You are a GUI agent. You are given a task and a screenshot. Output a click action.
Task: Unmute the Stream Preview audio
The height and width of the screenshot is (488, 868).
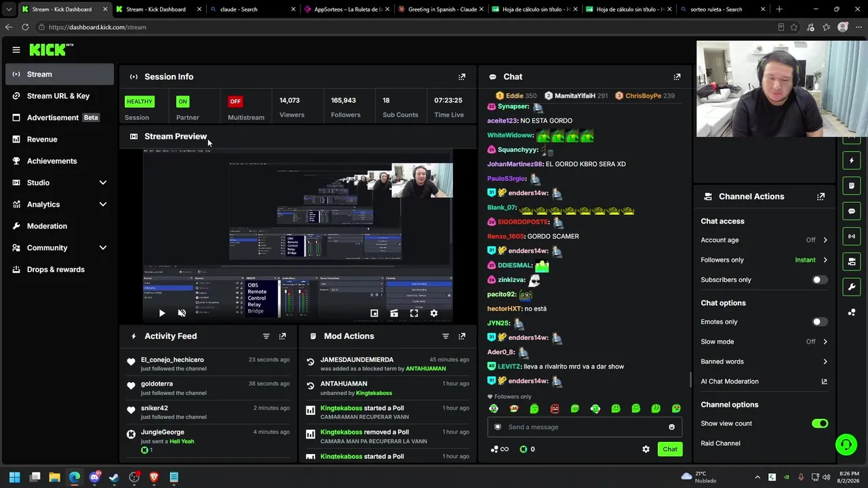coord(182,313)
